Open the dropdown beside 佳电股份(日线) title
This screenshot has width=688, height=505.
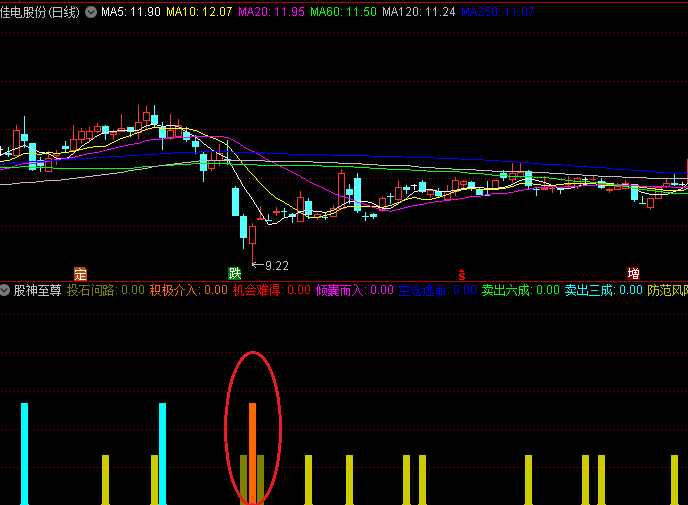(91, 12)
